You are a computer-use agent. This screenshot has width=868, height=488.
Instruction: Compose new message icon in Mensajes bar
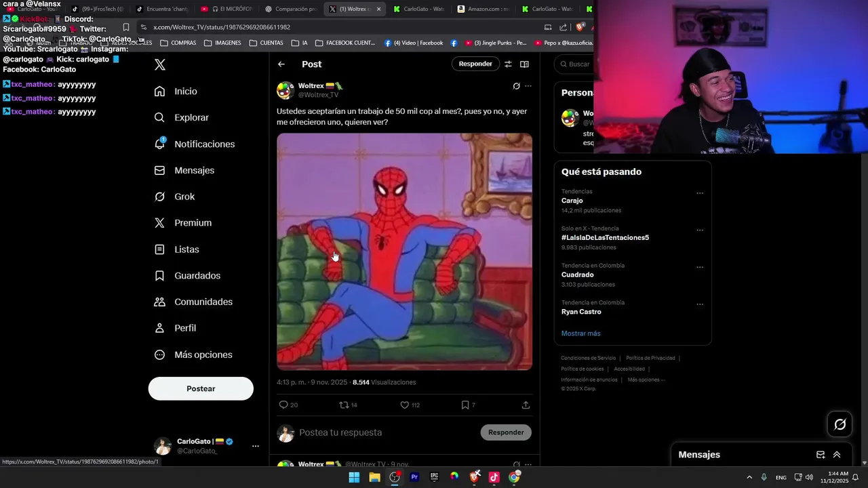[821, 455]
